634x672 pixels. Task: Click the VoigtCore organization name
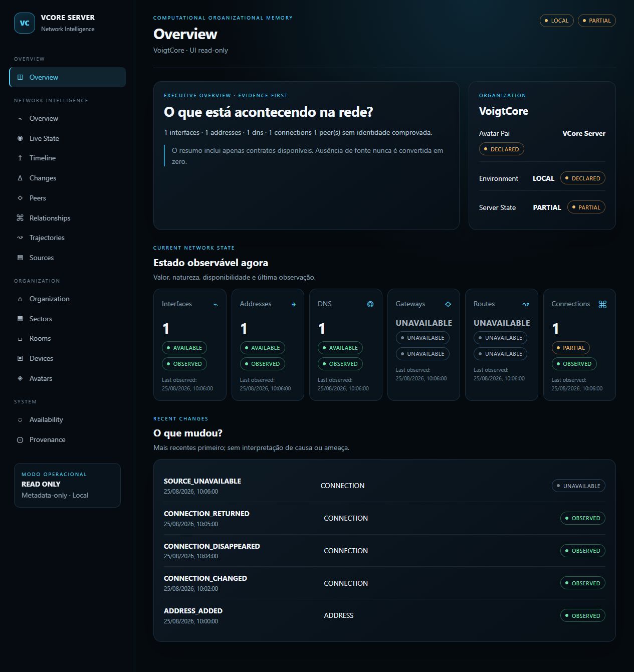[x=503, y=111]
